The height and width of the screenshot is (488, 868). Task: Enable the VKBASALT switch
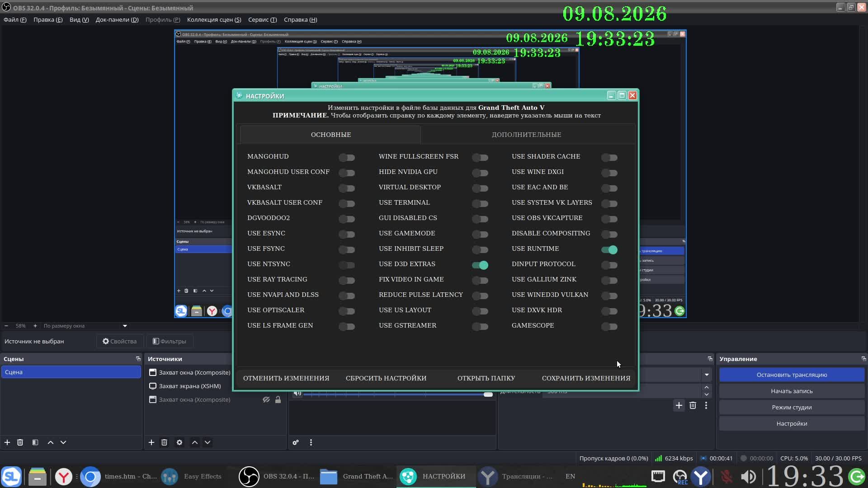(347, 188)
